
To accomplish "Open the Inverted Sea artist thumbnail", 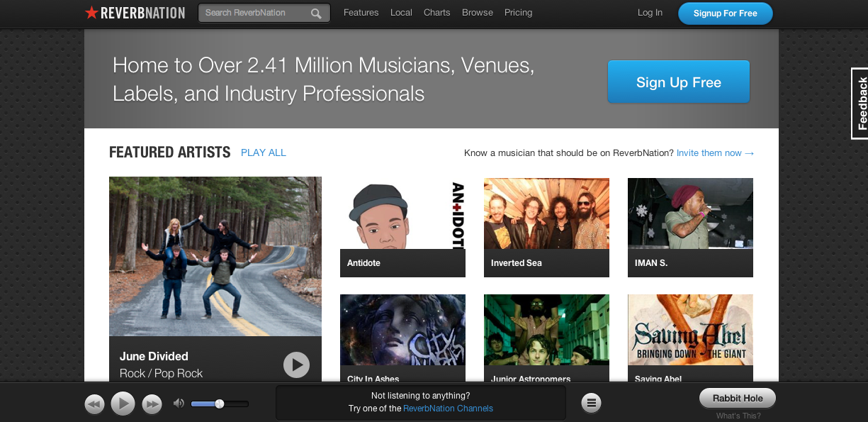I will click(x=546, y=213).
